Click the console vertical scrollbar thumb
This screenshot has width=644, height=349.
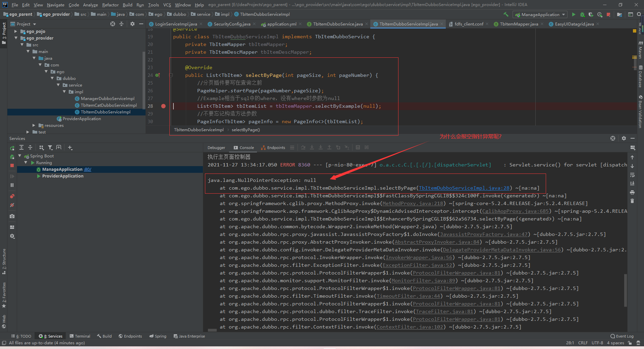pos(626,290)
